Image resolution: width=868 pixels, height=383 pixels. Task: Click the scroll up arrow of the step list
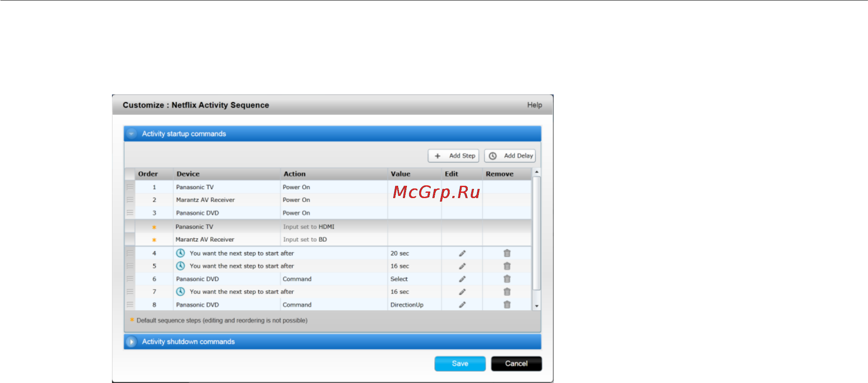536,172
